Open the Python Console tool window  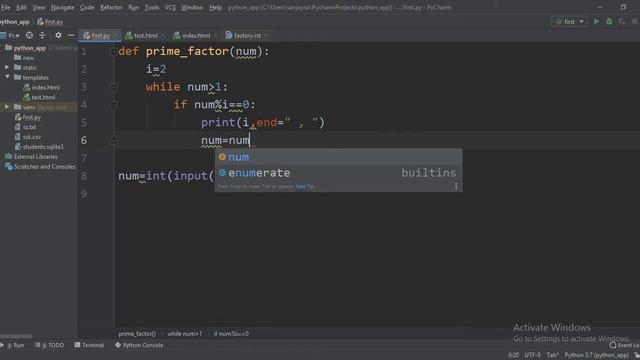pos(139,345)
